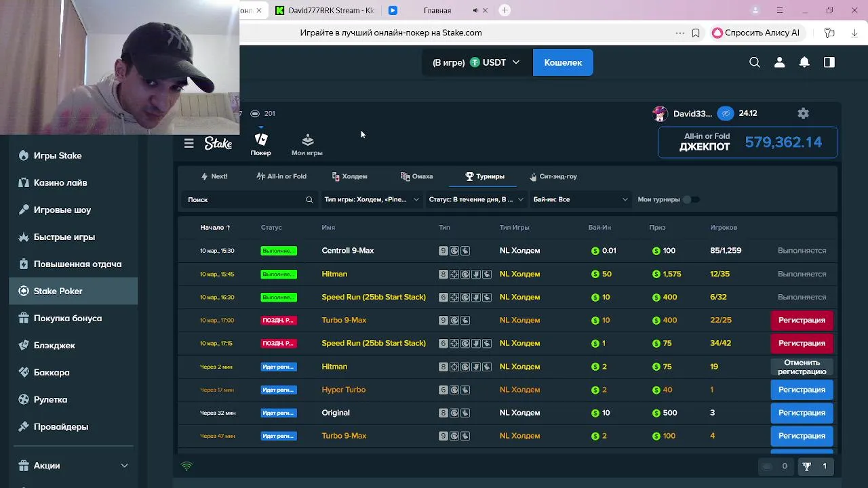Sort by the Начало column header
The height and width of the screenshot is (488, 868).
(215, 228)
